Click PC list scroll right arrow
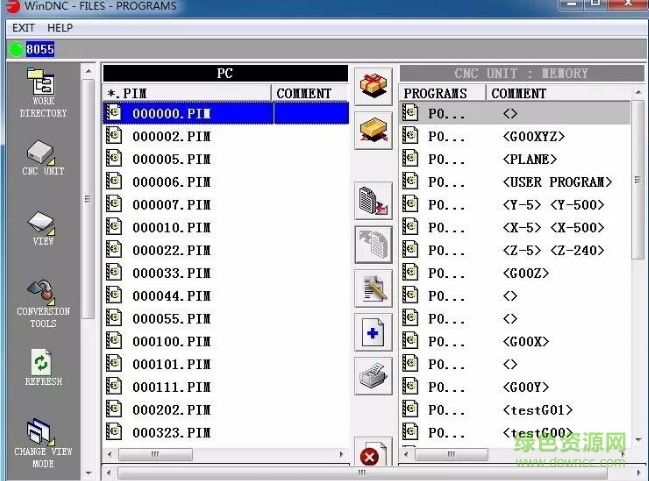 click(341, 454)
